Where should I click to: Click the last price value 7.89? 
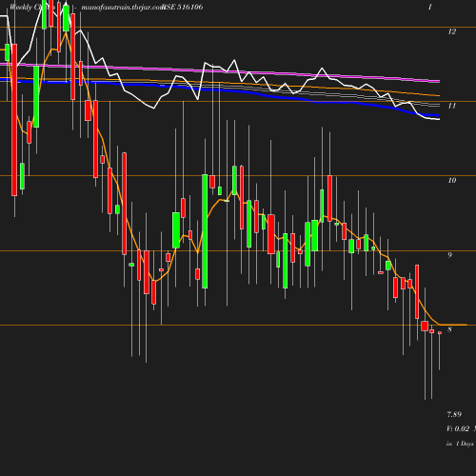[x=454, y=414]
